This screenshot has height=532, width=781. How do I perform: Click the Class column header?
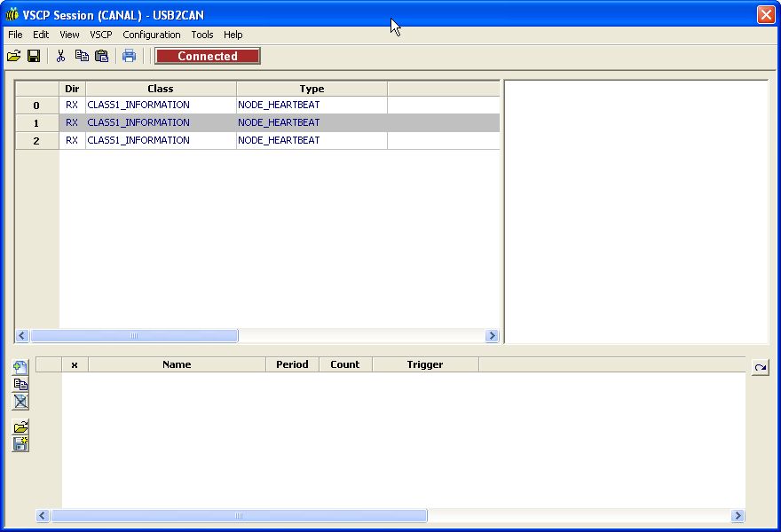pyautogui.click(x=161, y=89)
